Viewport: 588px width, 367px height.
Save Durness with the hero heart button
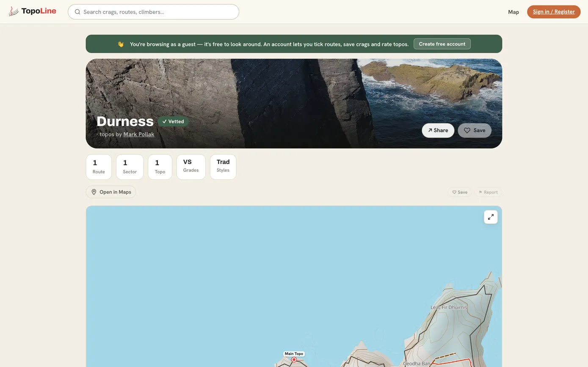475,130
